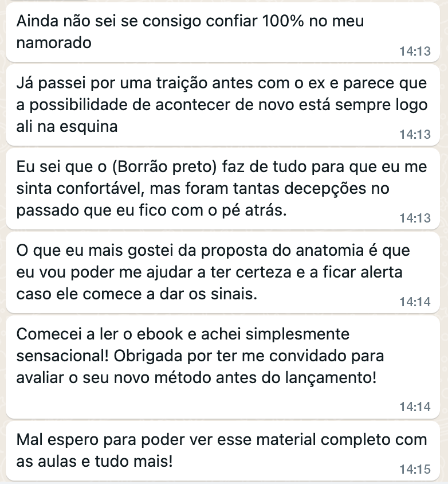Click the 14:13 timestamp under "ali na esquina"

point(415,135)
